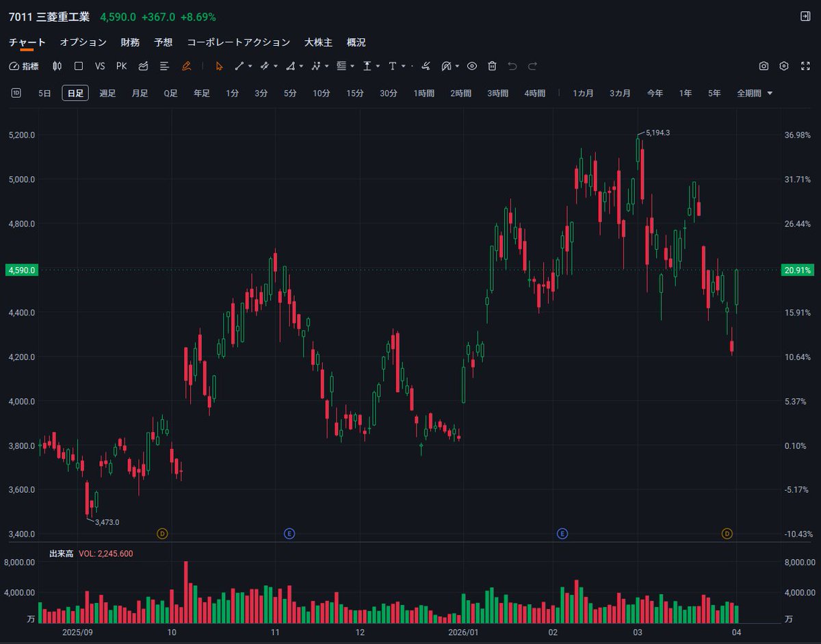Viewport: 821px width, 644px height.
Task: Select the price range measure tool
Action: 367,66
